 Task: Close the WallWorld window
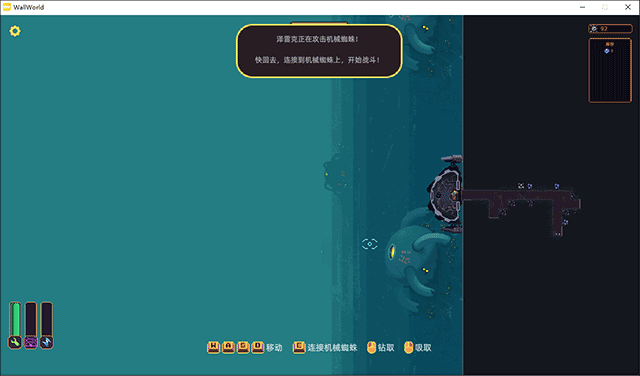tap(628, 7)
